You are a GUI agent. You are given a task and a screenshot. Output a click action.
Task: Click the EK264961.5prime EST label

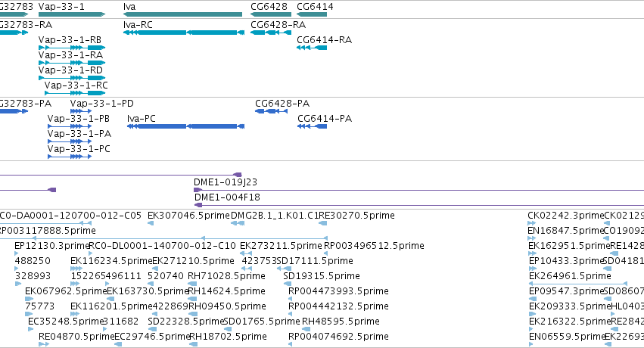click(570, 276)
